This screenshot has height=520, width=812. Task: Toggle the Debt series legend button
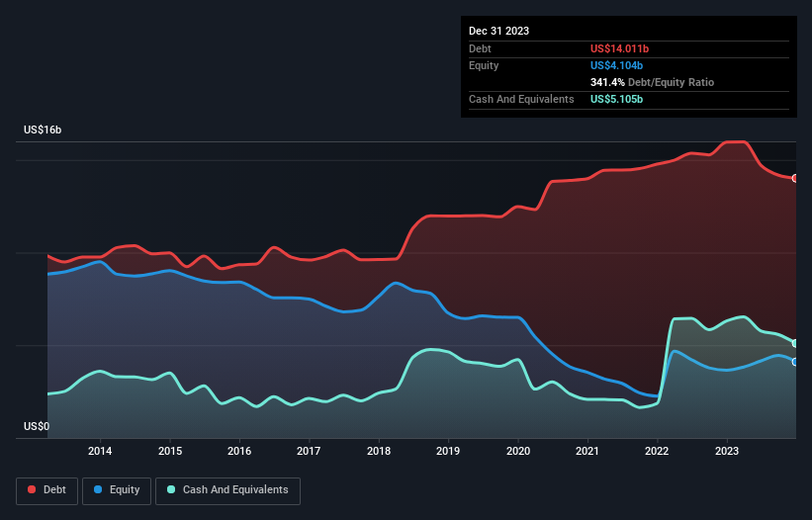click(x=46, y=490)
